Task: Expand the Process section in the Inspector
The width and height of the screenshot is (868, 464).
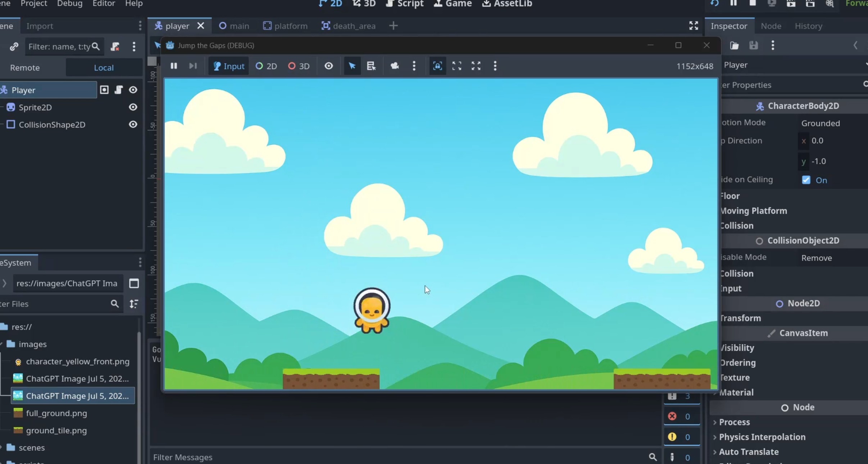Action: coord(734,422)
